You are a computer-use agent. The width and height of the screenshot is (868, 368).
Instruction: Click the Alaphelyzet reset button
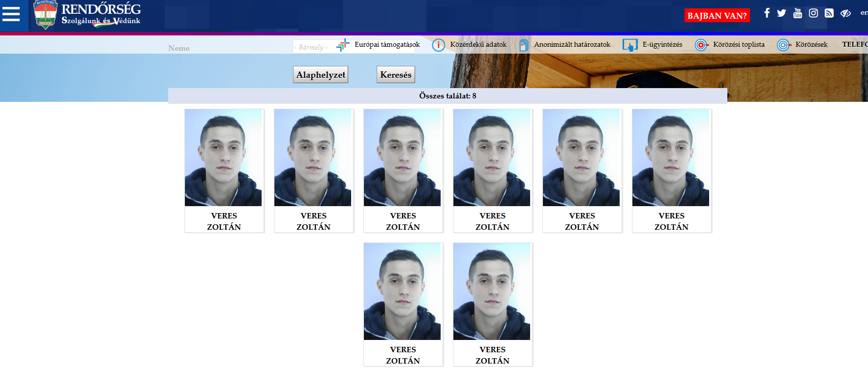(321, 75)
